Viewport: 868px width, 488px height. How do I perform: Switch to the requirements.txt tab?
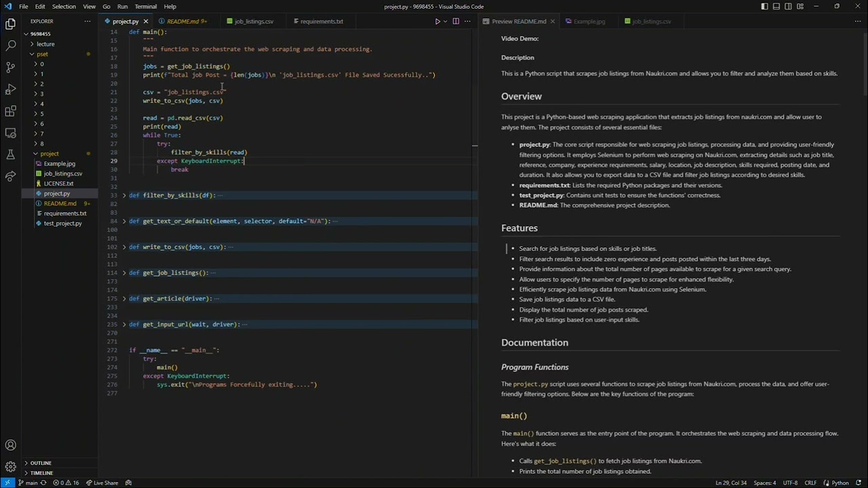click(321, 21)
